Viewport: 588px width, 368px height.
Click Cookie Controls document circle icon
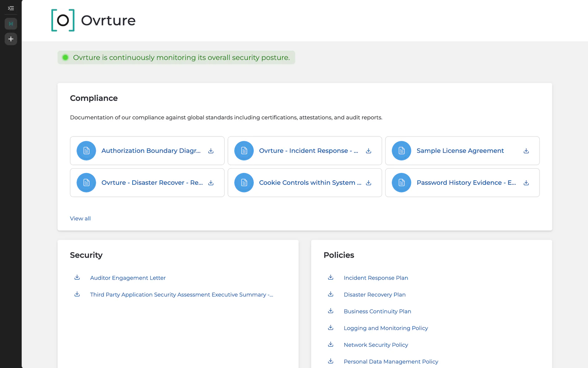click(x=244, y=183)
